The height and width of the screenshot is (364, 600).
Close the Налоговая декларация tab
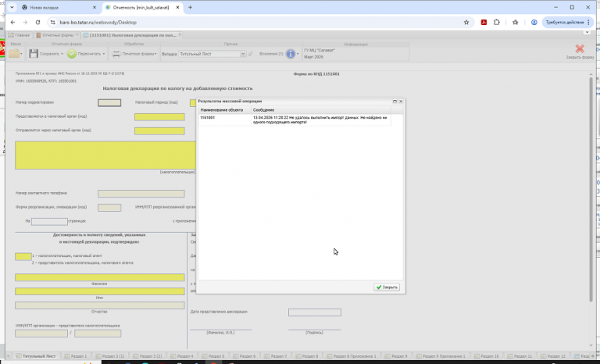coord(180,35)
